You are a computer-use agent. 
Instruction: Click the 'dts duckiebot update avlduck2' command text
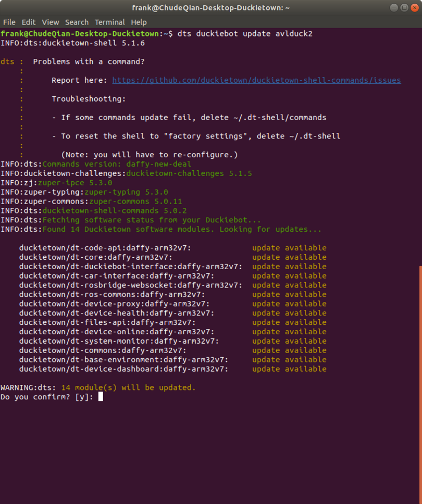coord(245,34)
